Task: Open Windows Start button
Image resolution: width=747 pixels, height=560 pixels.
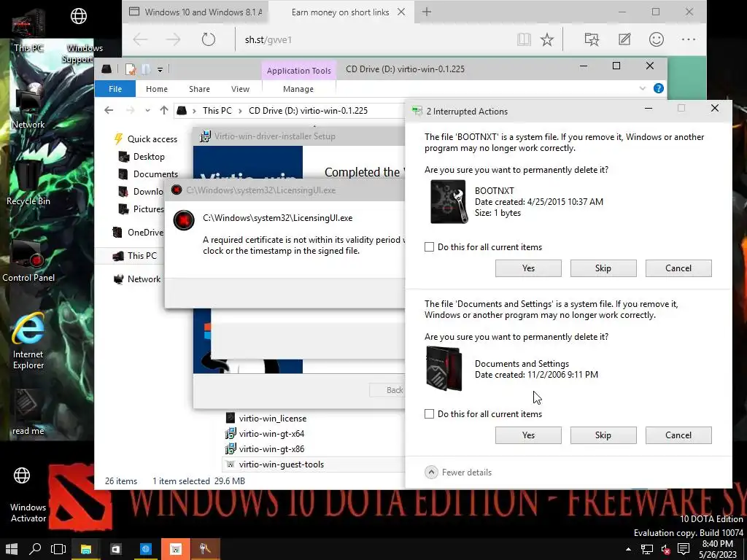Action: 12,548
